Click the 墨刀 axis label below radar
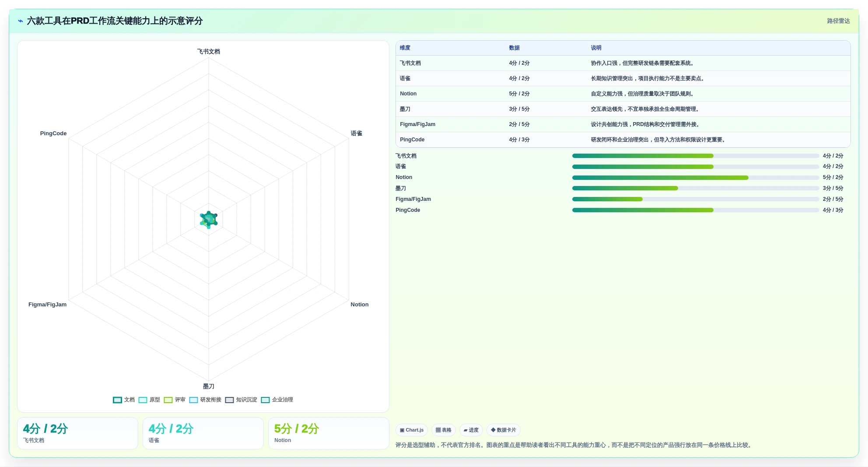868x467 pixels. tap(209, 386)
